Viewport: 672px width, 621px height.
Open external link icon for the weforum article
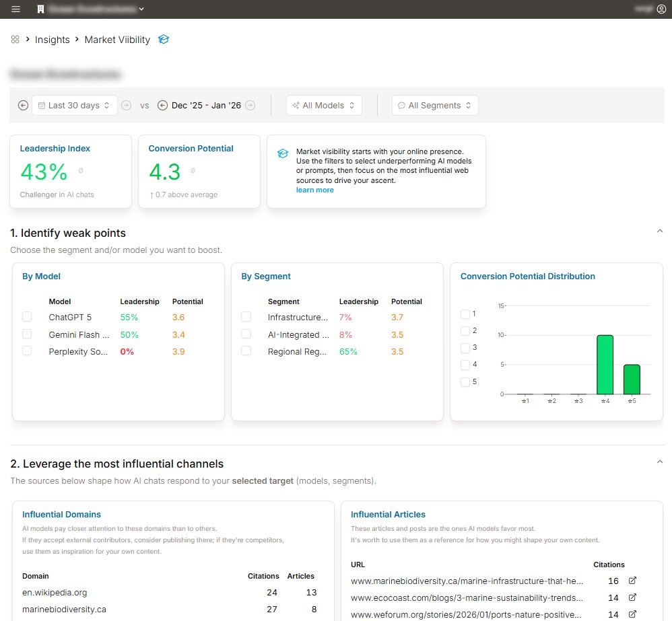[631, 614]
